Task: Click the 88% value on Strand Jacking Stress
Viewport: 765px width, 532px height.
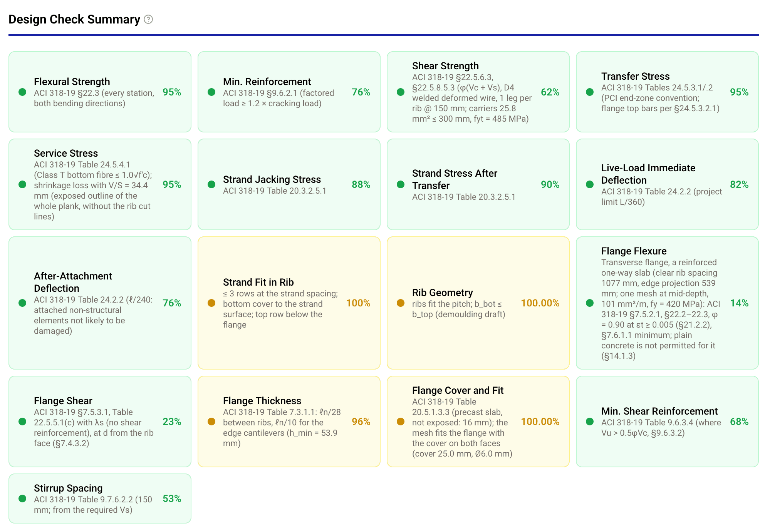Action: 361,184
